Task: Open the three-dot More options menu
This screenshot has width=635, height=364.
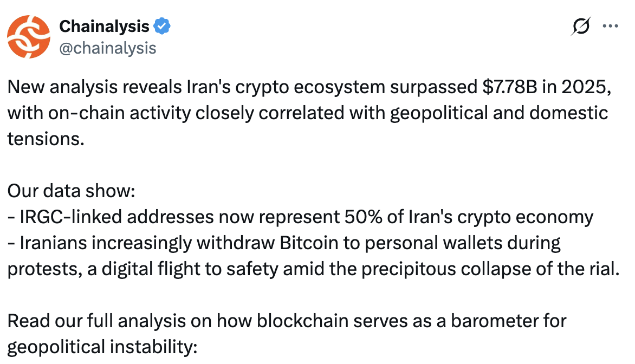Action: pyautogui.click(x=610, y=26)
